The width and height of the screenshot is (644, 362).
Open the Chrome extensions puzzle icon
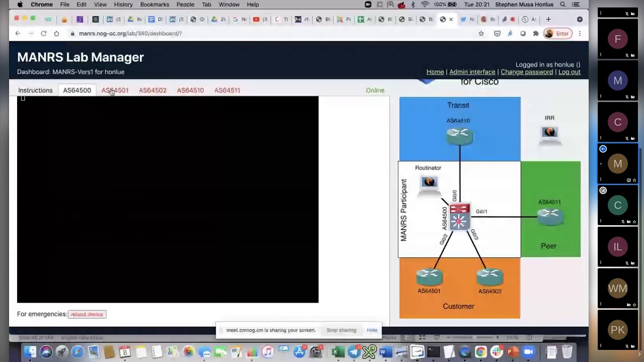[536, 33]
